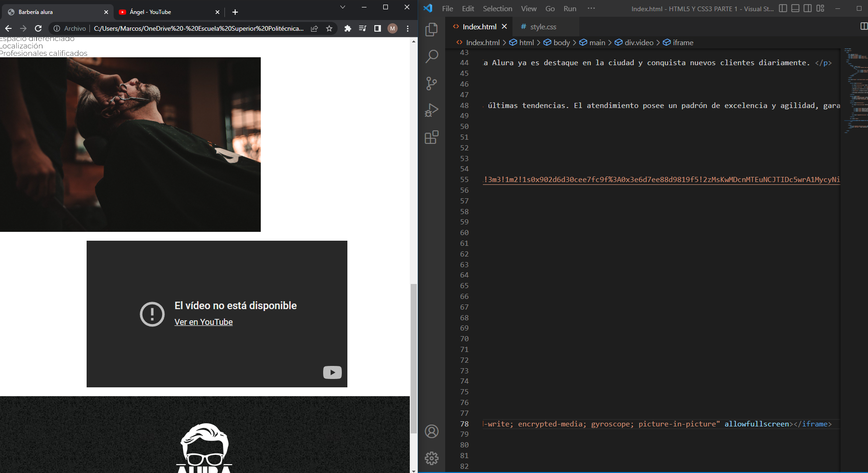Click the video error exclamation icon
The height and width of the screenshot is (473, 868).
(x=152, y=314)
